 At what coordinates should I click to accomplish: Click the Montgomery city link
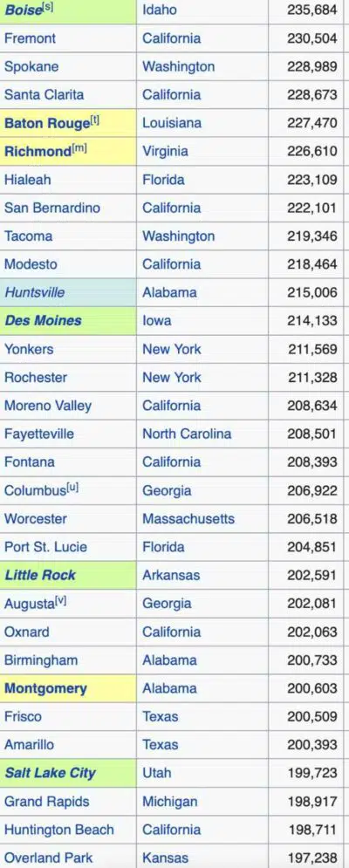click(x=45, y=688)
